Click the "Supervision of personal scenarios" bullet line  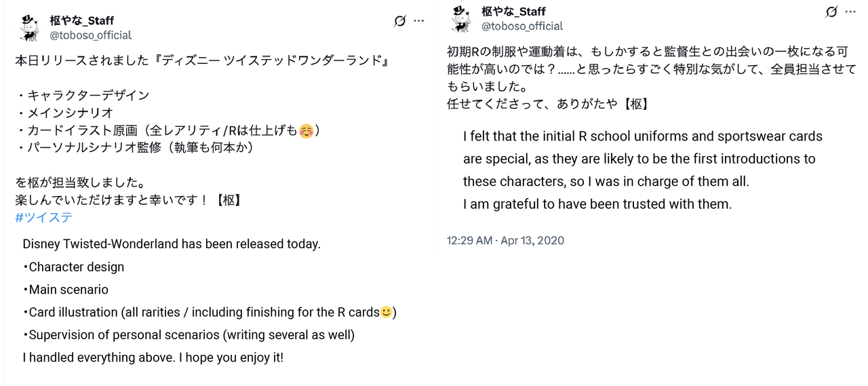click(x=191, y=334)
